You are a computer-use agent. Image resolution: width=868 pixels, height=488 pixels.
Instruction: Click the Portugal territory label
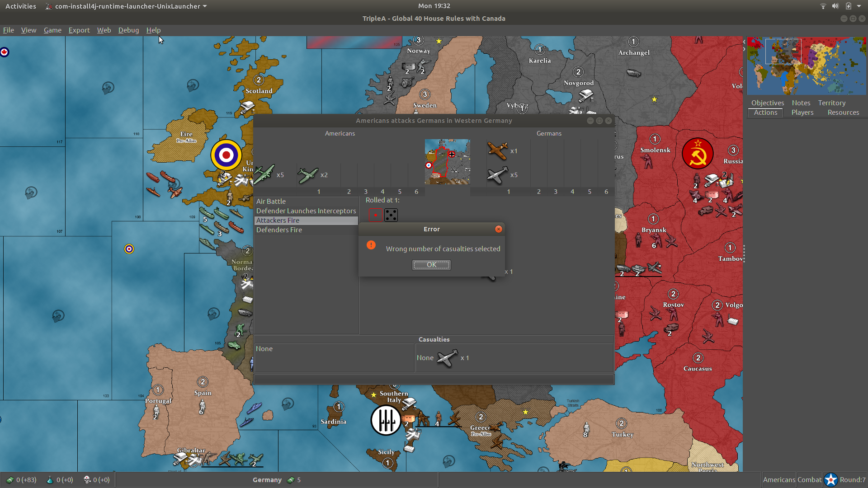click(x=158, y=401)
